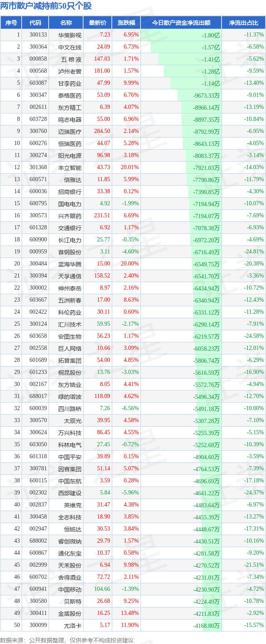266x644 pixels.
Task: Select stock name 五洲新春
Action: coord(70,300)
